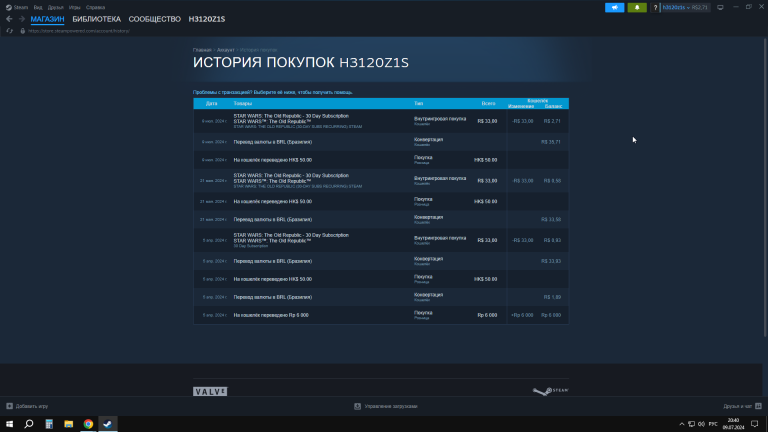Open Друзья и чат
The height and width of the screenshot is (432, 768).
[737, 406]
